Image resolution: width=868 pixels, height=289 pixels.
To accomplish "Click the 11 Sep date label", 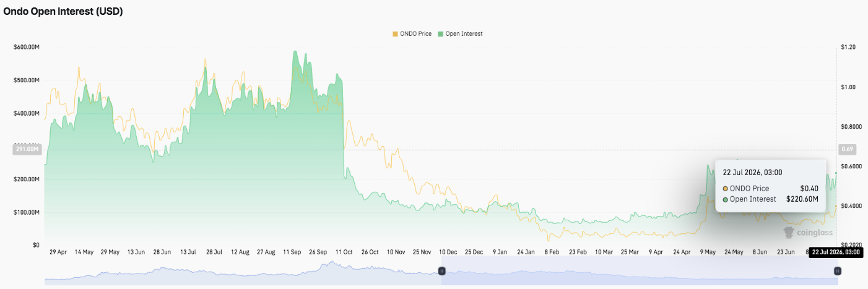I will [x=292, y=252].
